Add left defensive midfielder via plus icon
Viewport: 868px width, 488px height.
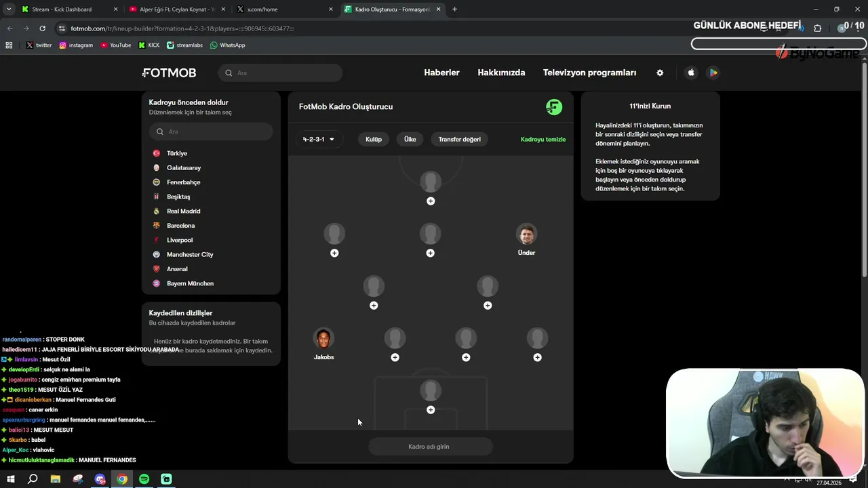(x=374, y=306)
